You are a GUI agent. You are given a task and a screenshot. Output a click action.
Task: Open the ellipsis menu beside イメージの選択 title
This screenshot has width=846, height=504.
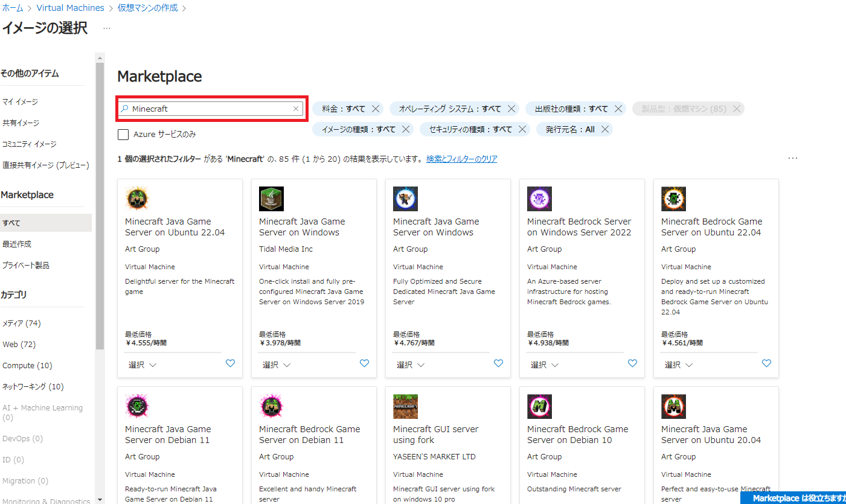tap(107, 28)
